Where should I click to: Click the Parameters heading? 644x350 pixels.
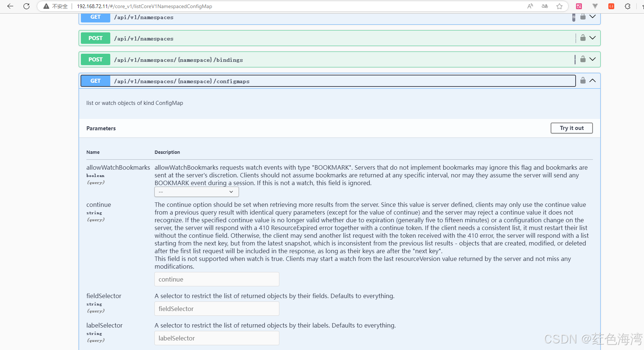[x=101, y=128]
